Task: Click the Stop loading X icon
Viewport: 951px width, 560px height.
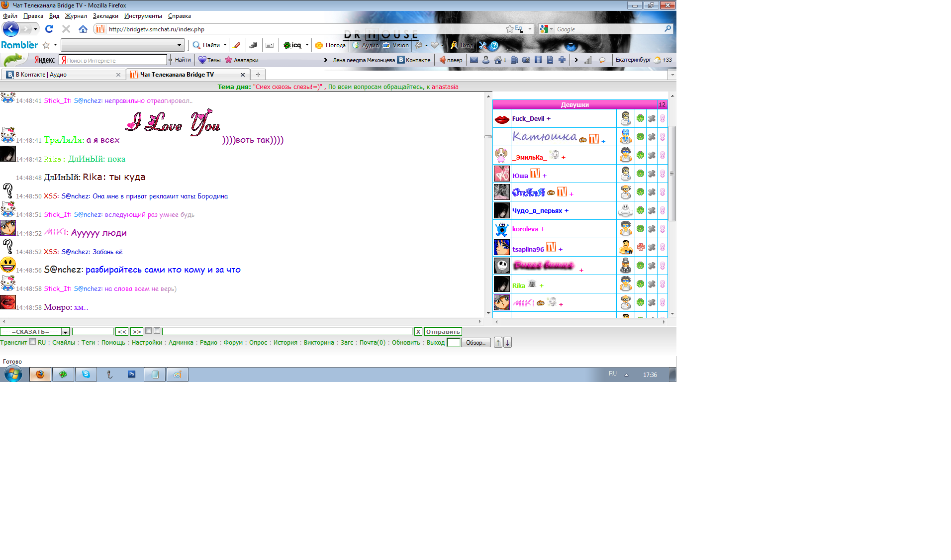Action: pyautogui.click(x=66, y=29)
